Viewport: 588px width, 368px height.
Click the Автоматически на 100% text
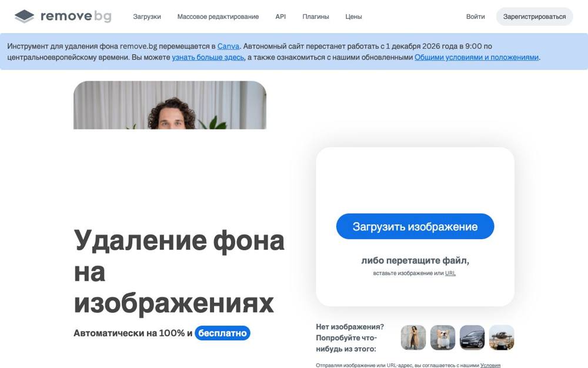click(129, 333)
